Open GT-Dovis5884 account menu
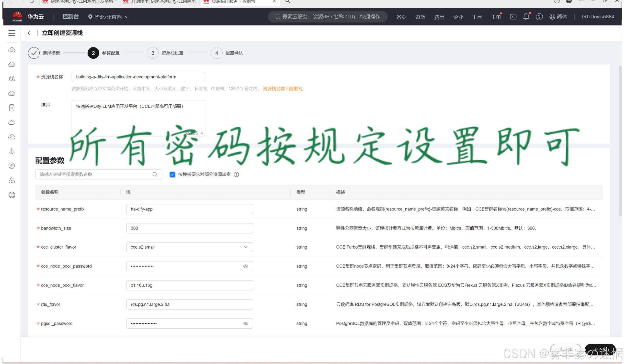This screenshot has height=364, width=625. pyautogui.click(x=598, y=17)
